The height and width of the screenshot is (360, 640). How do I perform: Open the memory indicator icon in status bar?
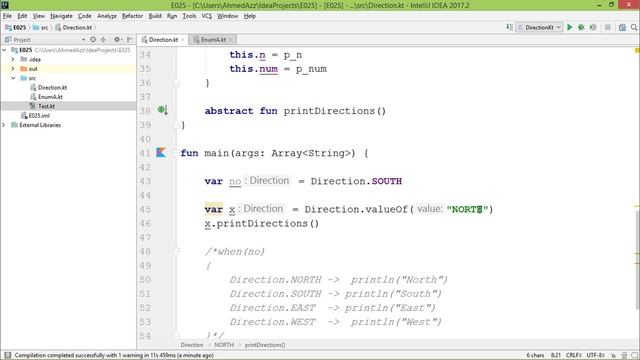pyautogui.click(x=634, y=356)
